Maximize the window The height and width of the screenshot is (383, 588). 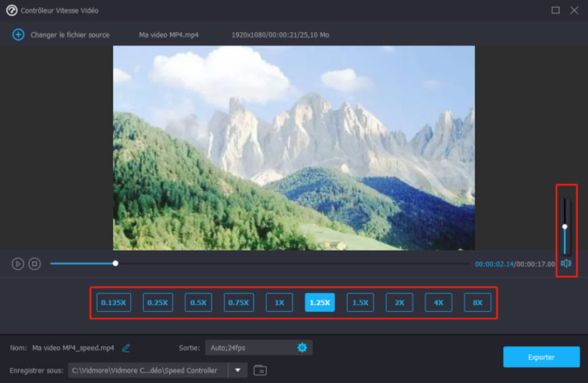(556, 10)
